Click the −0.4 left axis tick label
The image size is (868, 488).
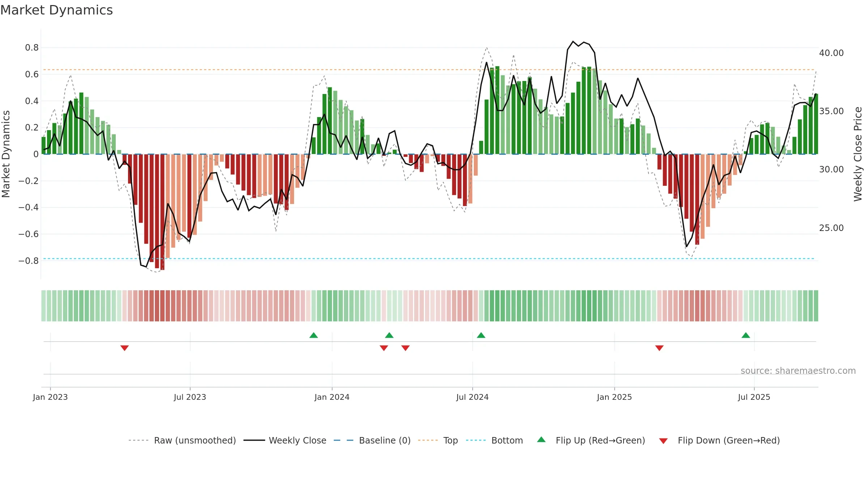29,207
